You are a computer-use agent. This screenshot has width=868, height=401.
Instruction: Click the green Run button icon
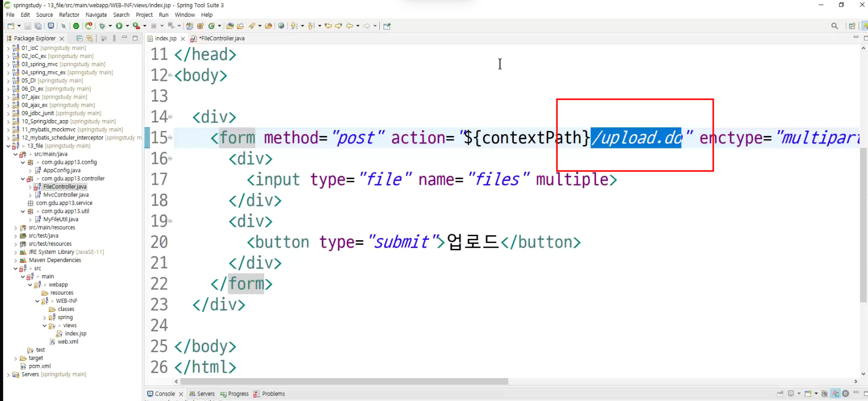(x=119, y=26)
